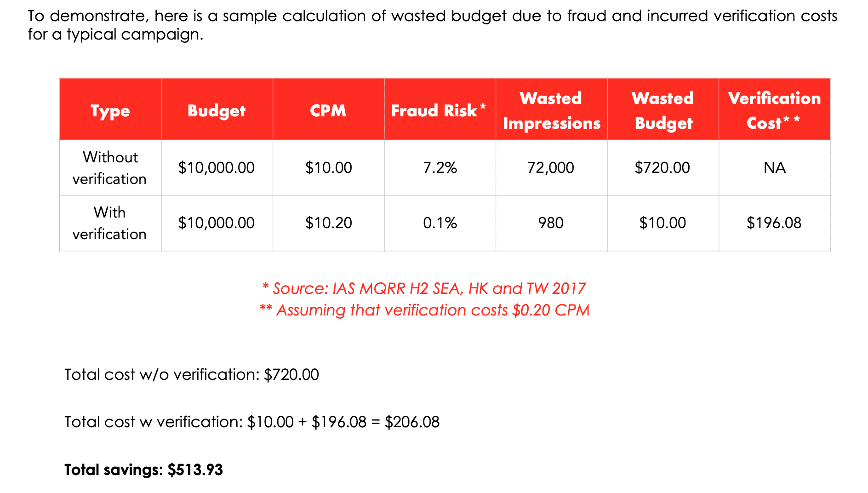Viewport: 868px width, 493px height.
Task: Click the With verification row label
Action: click(110, 223)
